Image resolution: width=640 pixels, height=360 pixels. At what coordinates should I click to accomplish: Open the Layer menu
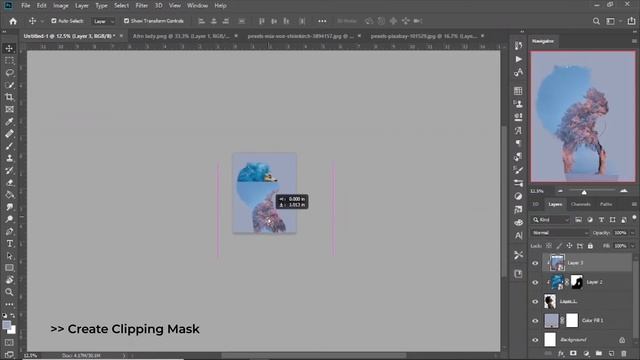click(x=82, y=6)
